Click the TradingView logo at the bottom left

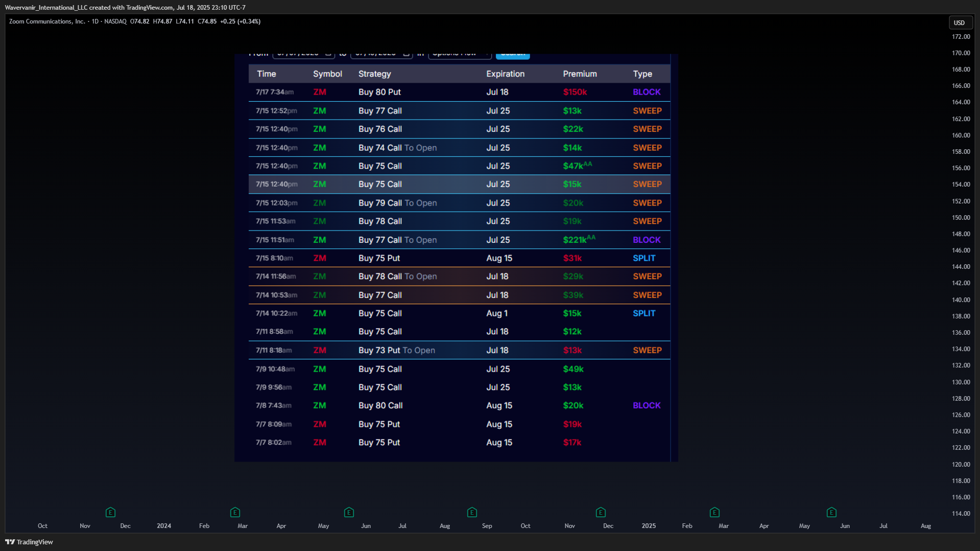click(29, 542)
